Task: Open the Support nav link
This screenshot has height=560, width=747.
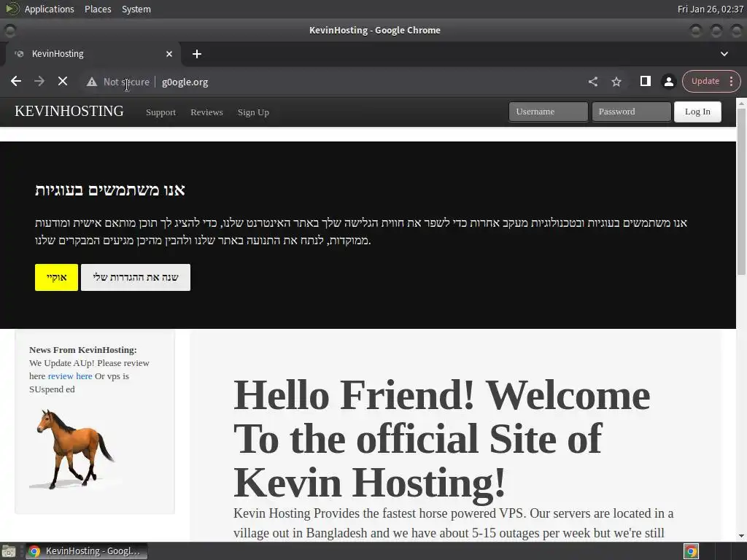Action: 160,112
